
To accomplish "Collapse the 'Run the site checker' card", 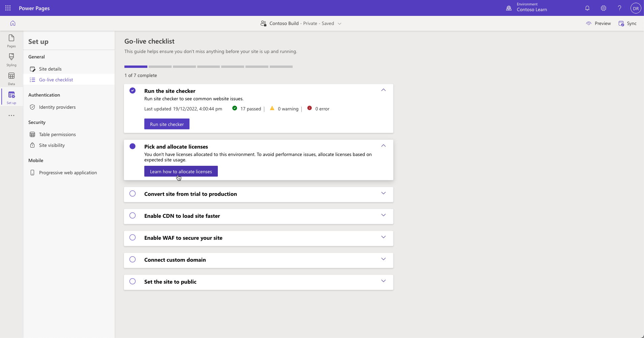I will (x=383, y=90).
